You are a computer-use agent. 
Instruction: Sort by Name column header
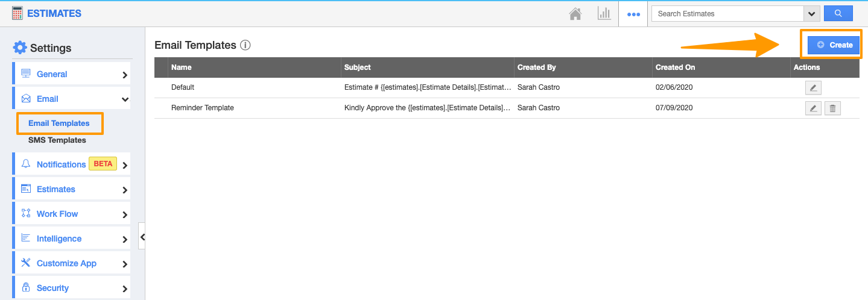pyautogui.click(x=182, y=67)
